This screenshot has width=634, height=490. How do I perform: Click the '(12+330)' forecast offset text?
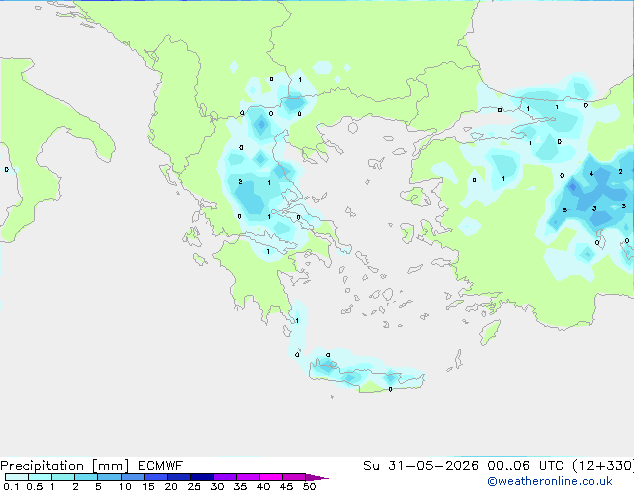point(603,466)
